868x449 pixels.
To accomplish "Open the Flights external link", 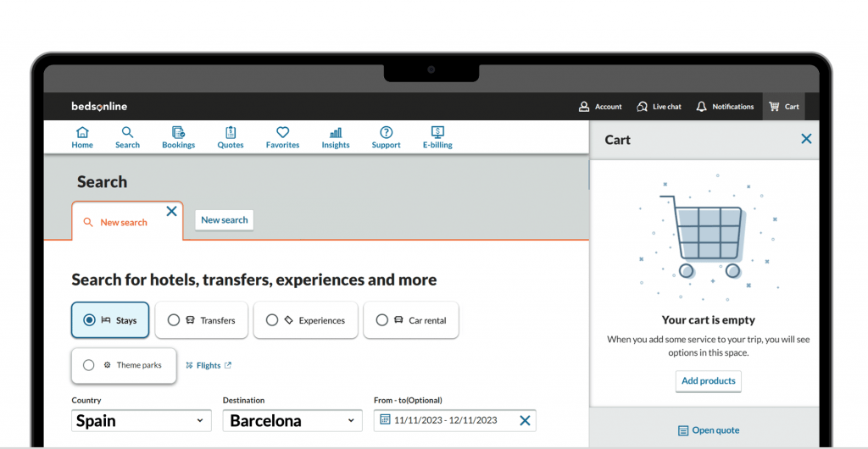I will [209, 365].
